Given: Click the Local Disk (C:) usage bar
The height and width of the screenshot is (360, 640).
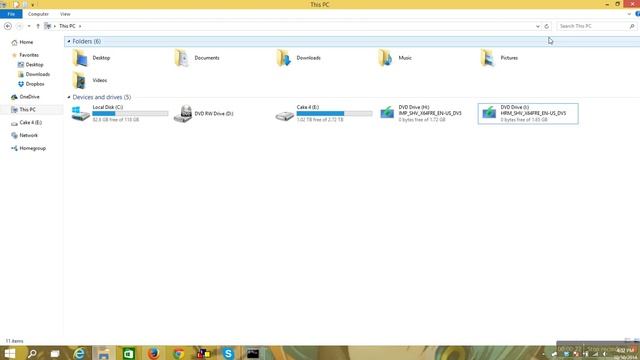Looking at the screenshot, I should pos(130,113).
